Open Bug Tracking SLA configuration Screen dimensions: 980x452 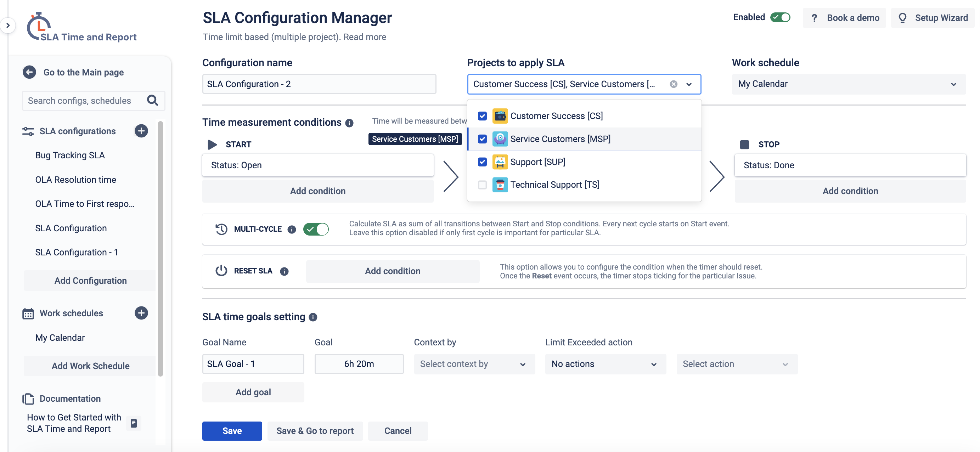pyautogui.click(x=70, y=155)
